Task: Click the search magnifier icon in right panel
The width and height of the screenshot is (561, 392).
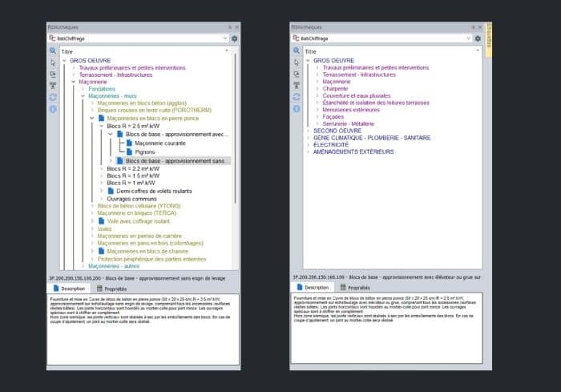Action: pyautogui.click(x=297, y=51)
